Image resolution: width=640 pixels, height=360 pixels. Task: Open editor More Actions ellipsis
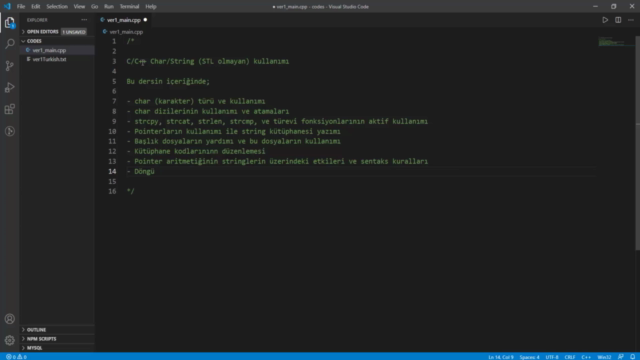point(631,20)
